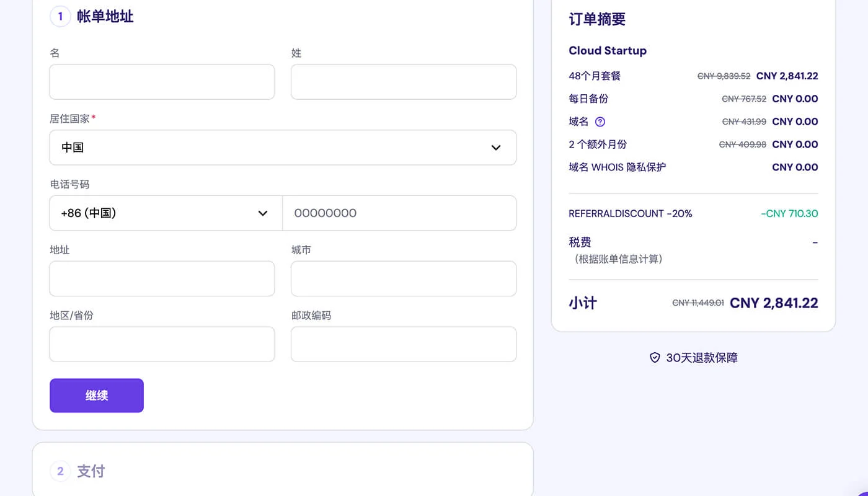Select the 城市 city field
Image resolution: width=868 pixels, height=496 pixels.
[404, 278]
